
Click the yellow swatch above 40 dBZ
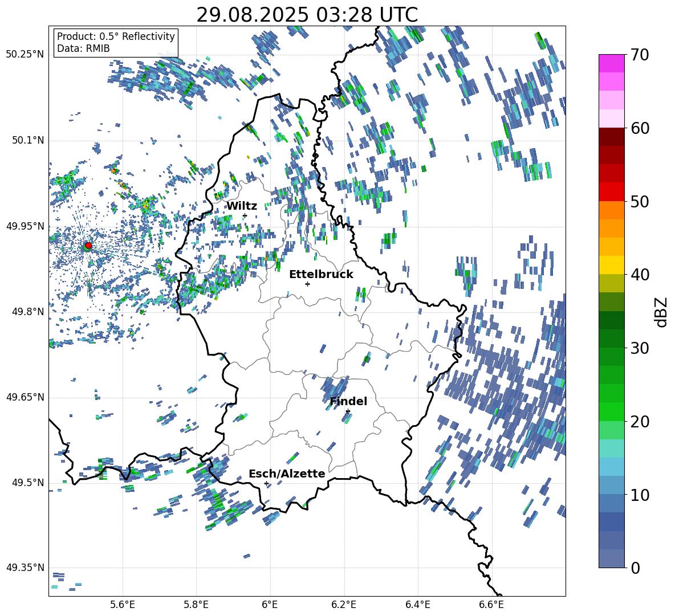click(x=611, y=265)
